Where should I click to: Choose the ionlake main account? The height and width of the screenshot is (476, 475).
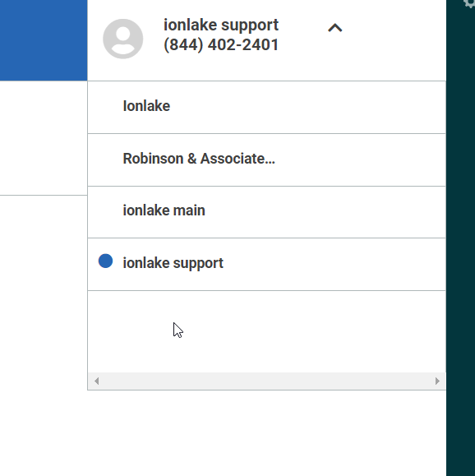(267, 212)
